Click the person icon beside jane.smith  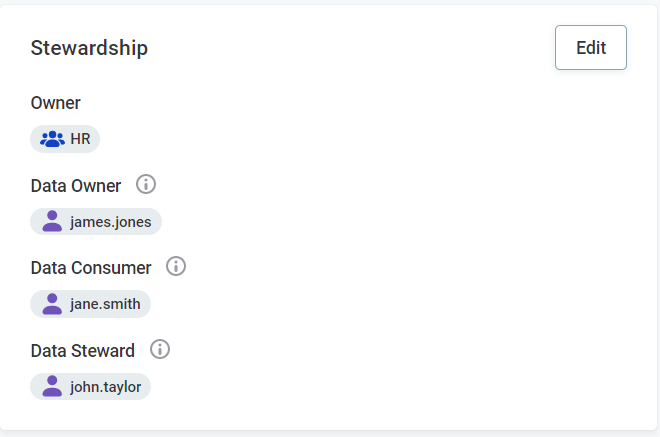[x=52, y=303]
